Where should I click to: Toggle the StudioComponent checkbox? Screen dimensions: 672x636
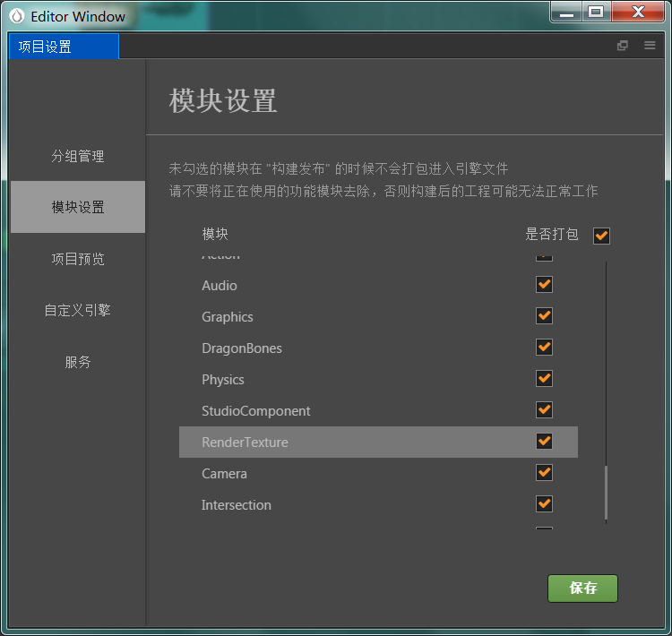(x=544, y=409)
